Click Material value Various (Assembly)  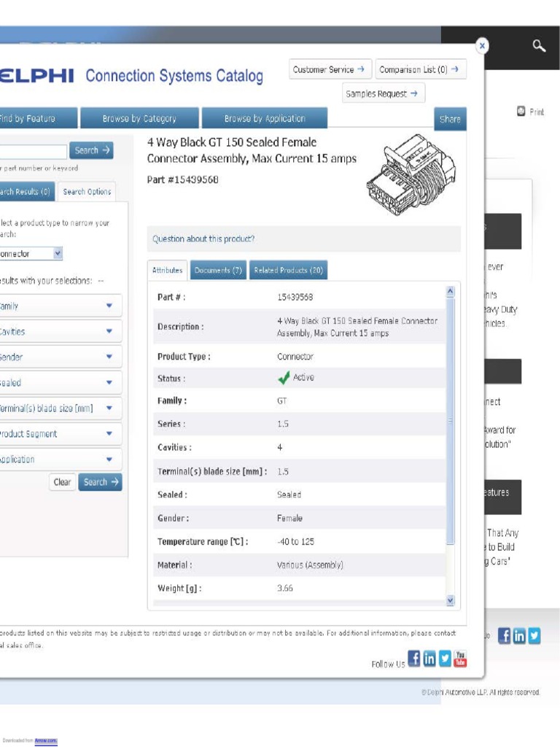(x=310, y=565)
